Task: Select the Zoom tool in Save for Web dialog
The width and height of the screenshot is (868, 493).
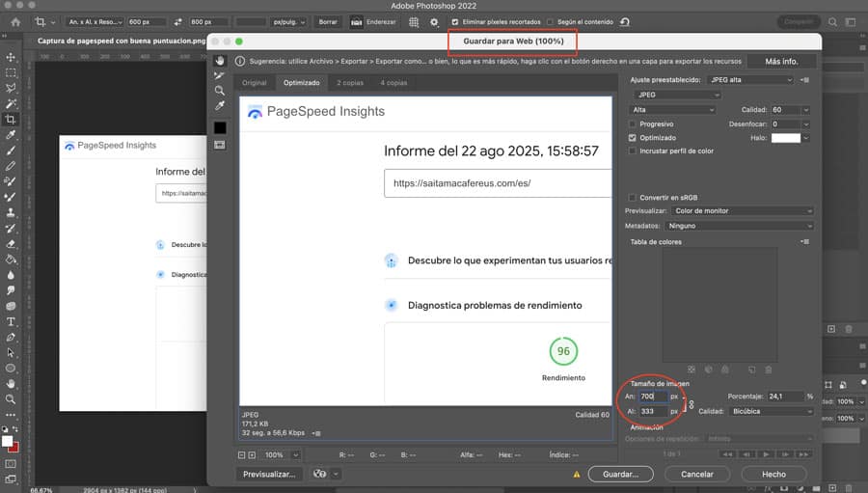Action: (220, 91)
